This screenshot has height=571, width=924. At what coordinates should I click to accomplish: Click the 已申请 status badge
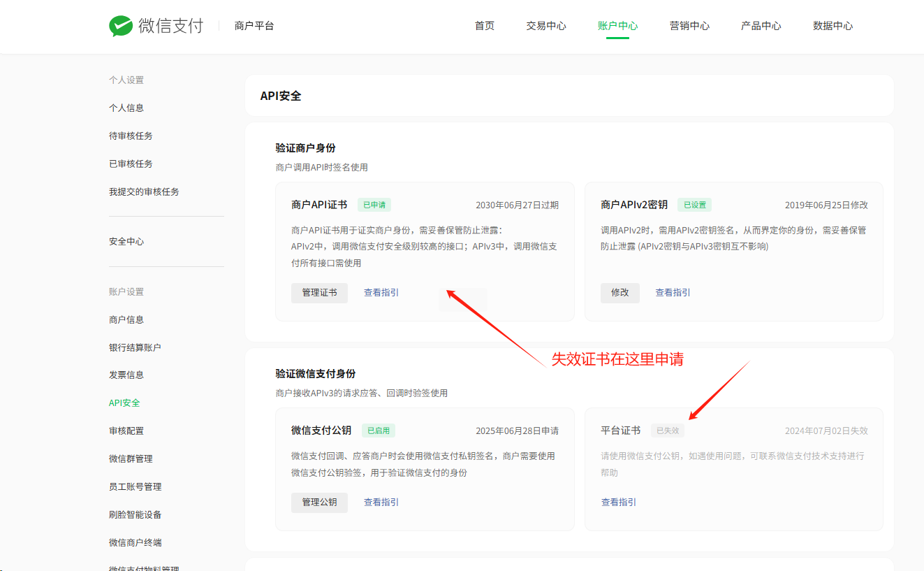374,205
